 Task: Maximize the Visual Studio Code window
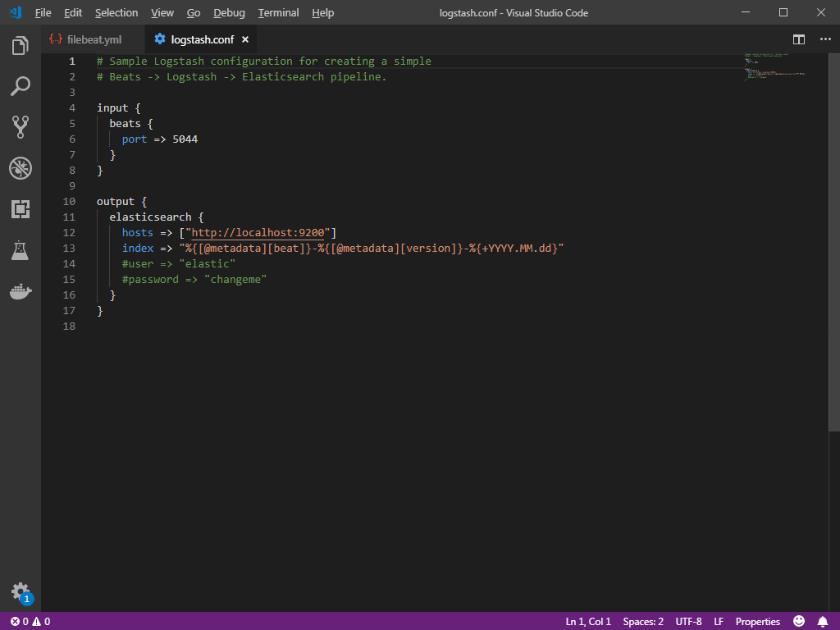pyautogui.click(x=783, y=12)
